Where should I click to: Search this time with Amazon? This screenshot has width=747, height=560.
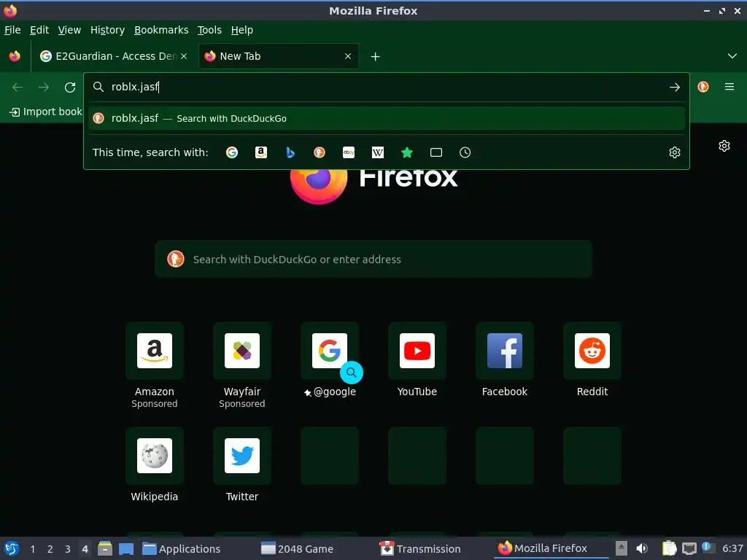[261, 152]
